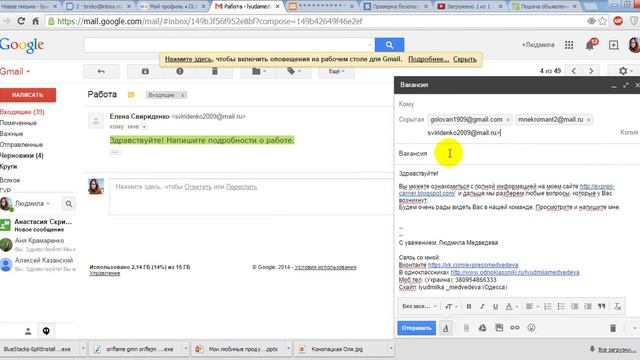The height and width of the screenshot is (360, 640).
Task: Open Отправленные folder
Action: (x=21, y=144)
